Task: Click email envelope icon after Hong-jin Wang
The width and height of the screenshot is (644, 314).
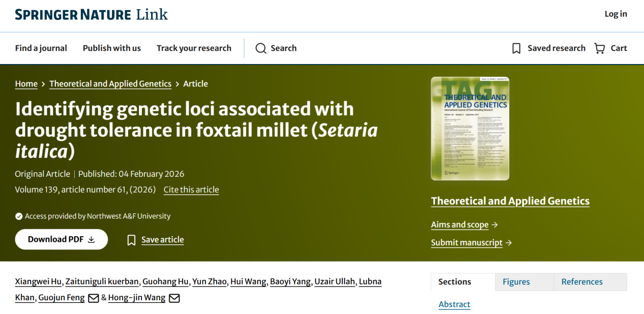Action: (174, 298)
